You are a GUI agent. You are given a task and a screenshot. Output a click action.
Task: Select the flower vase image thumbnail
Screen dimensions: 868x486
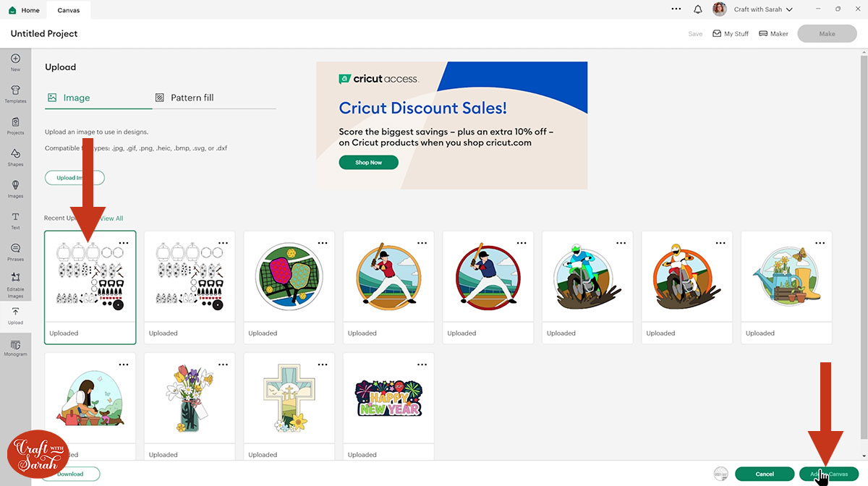[190, 398]
